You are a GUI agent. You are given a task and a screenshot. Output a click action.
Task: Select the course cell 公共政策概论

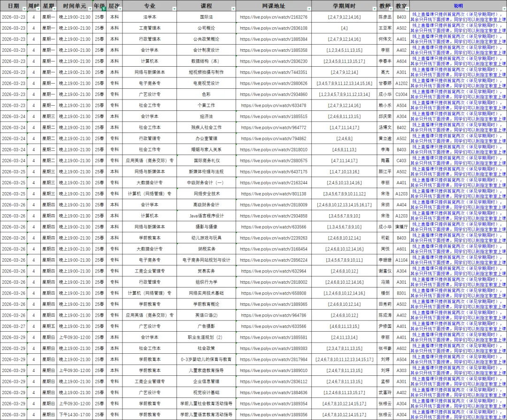206,39
